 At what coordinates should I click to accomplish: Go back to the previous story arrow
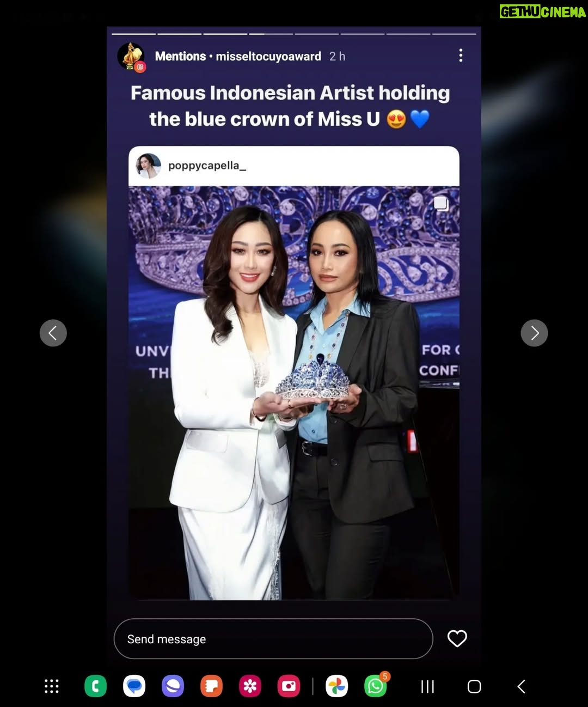(x=53, y=333)
